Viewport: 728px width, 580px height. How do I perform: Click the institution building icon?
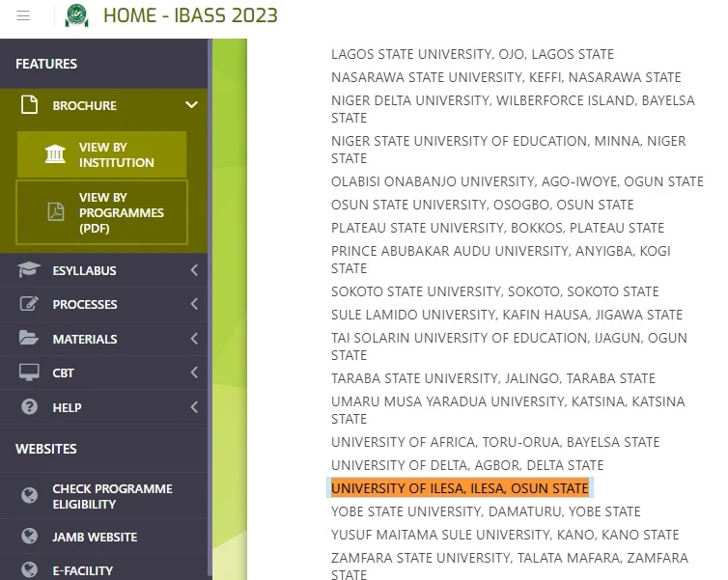55,154
